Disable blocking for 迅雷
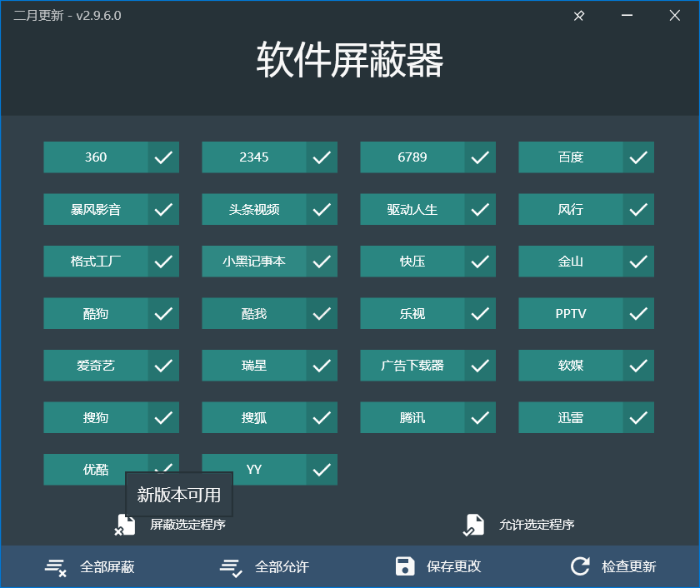The width and height of the screenshot is (700, 588). click(639, 417)
